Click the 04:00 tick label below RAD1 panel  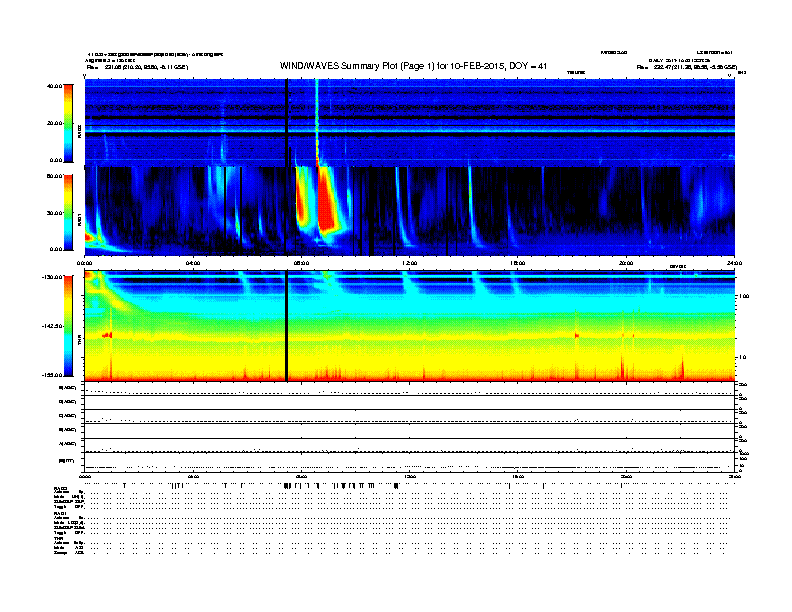tap(193, 263)
